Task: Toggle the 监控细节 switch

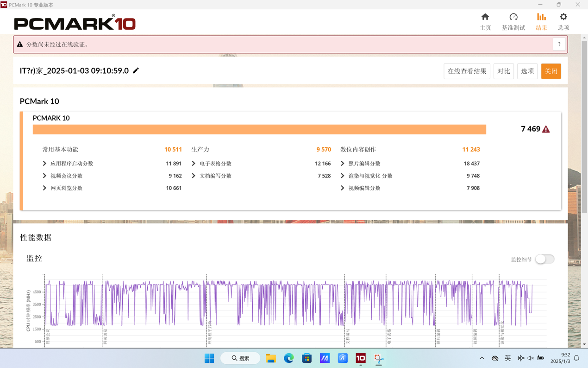Action: pos(544,259)
